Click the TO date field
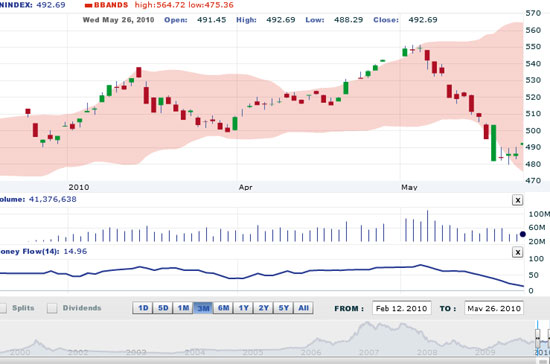Screen dimensions: 550x364 tap(494, 308)
